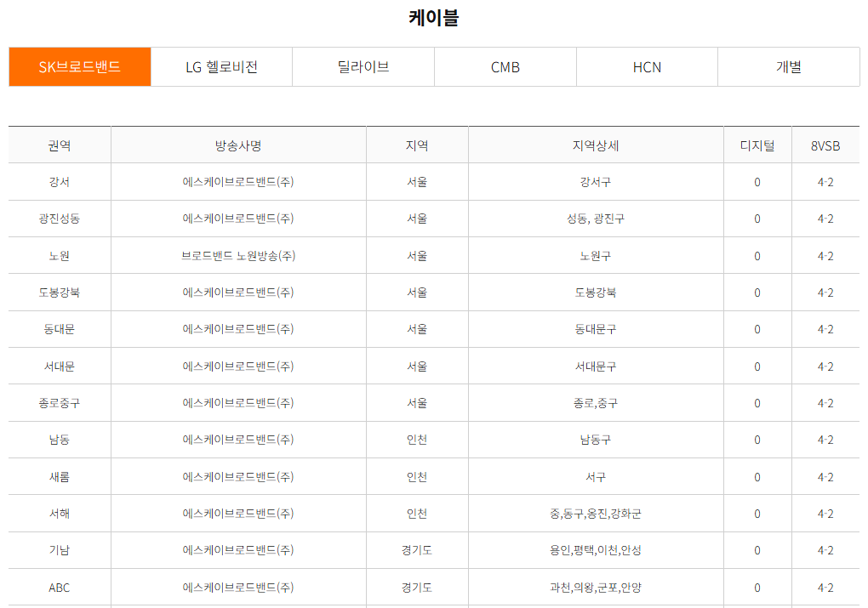Open the 개별 tab
This screenshot has height=608, width=868.
click(788, 65)
